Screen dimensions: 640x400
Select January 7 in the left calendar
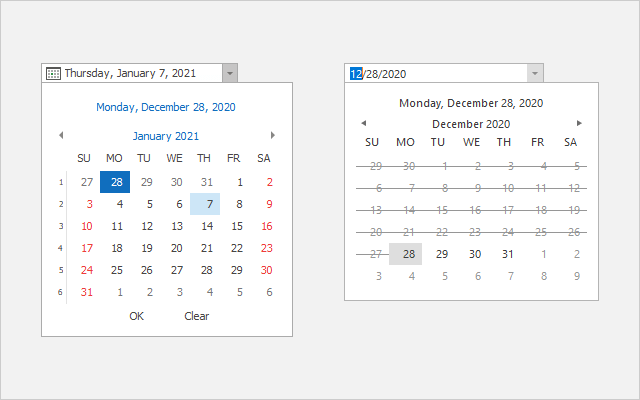[x=205, y=204]
